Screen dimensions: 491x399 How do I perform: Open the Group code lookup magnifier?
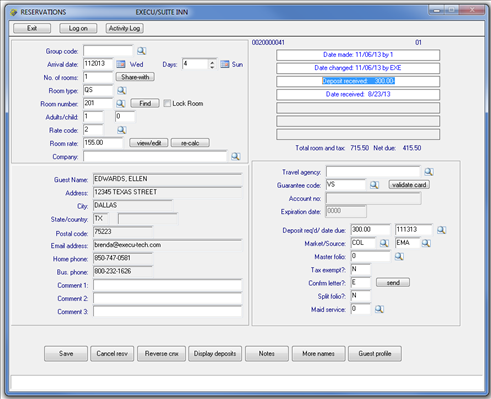coord(141,51)
